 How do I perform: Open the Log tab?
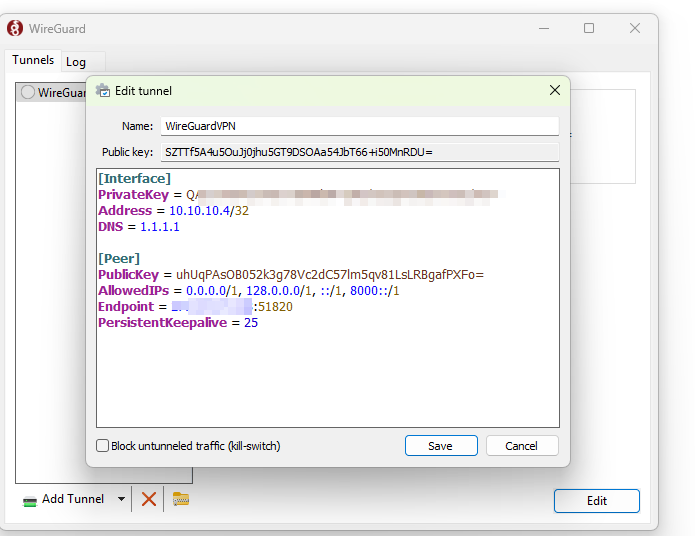pos(76,62)
